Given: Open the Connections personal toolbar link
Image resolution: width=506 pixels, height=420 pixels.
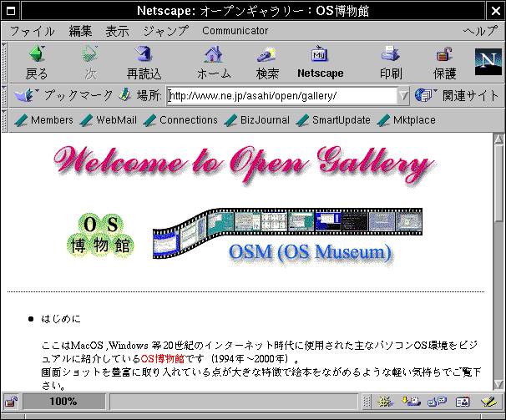Looking at the screenshot, I should click(180, 120).
